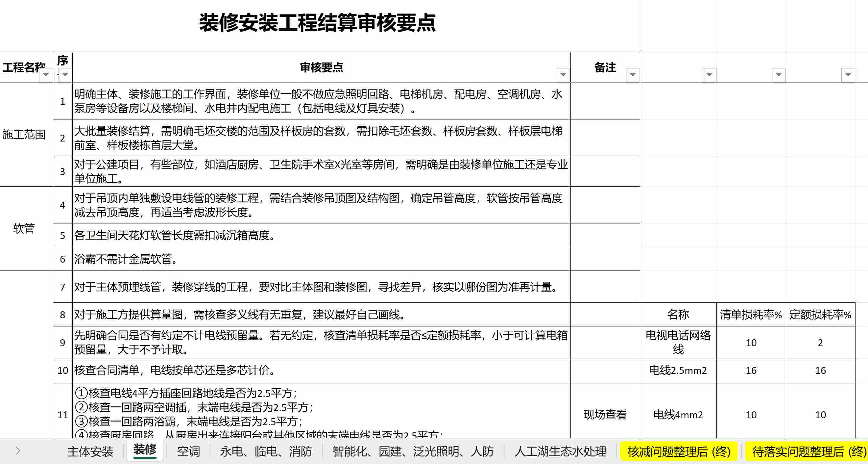Screen dimensions: 868x464
Task: Switch to 人工湖生态水处理 sheet tab
Action: point(560,451)
